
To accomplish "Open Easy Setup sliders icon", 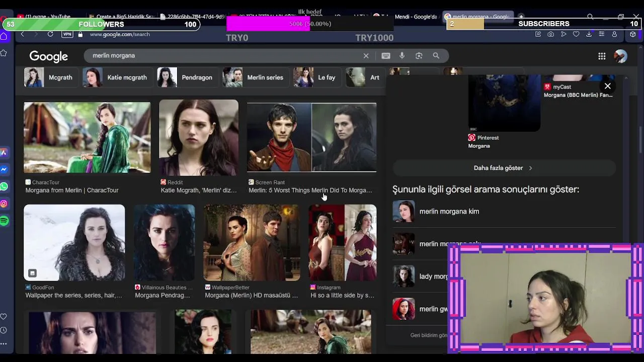I will tap(602, 34).
